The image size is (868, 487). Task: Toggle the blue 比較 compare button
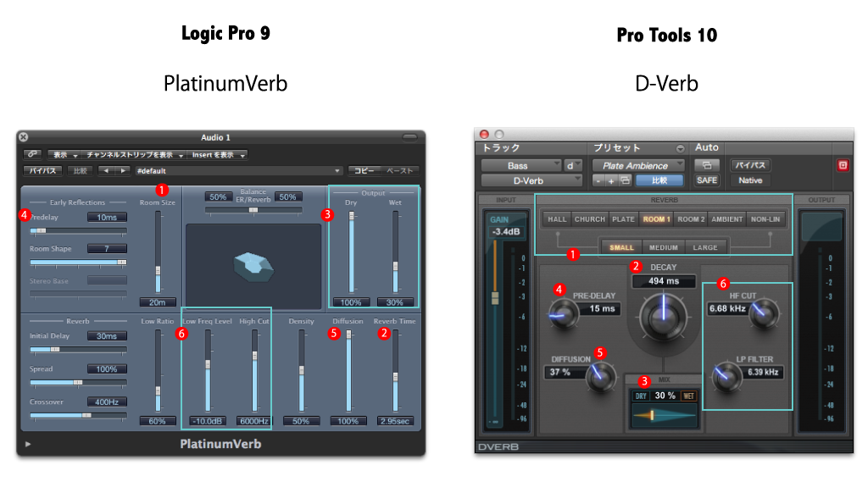(659, 180)
